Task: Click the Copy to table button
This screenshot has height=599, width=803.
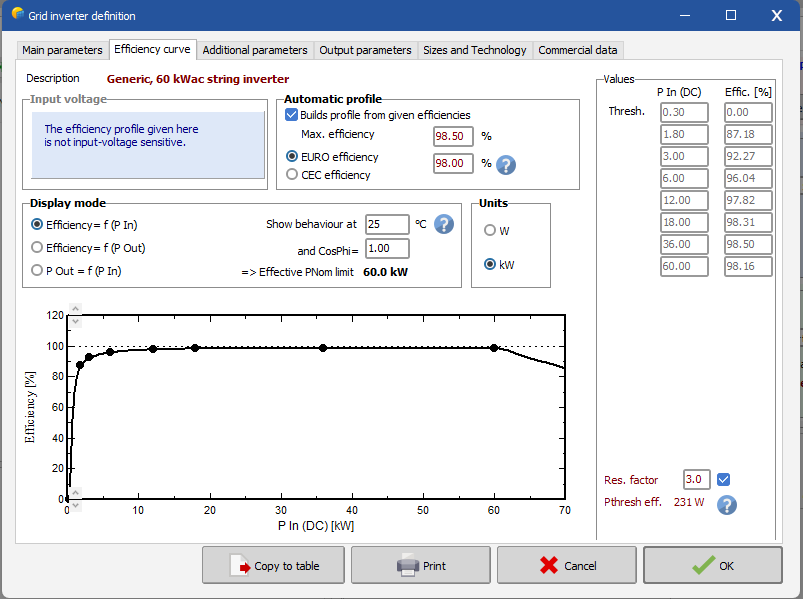Action: click(273, 565)
